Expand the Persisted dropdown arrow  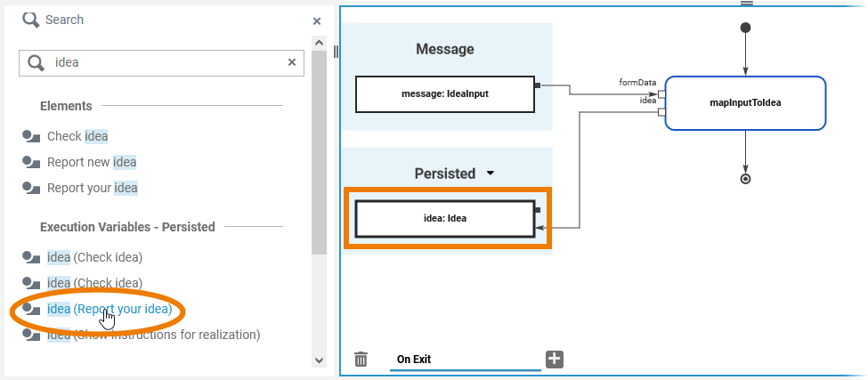(x=490, y=174)
